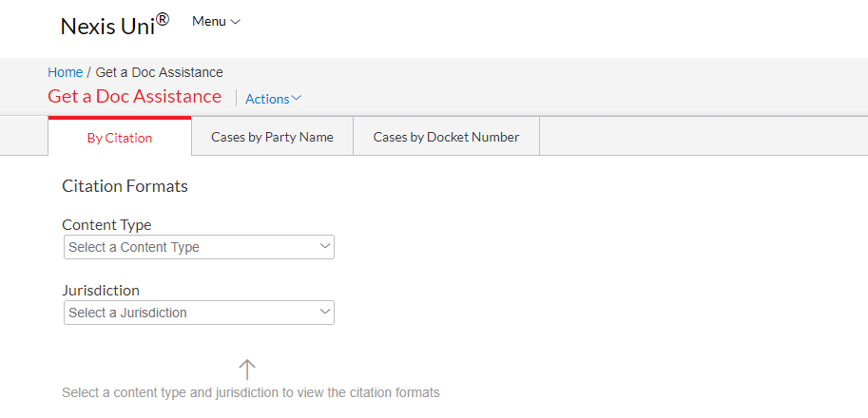Open the Actions menu

(273, 99)
